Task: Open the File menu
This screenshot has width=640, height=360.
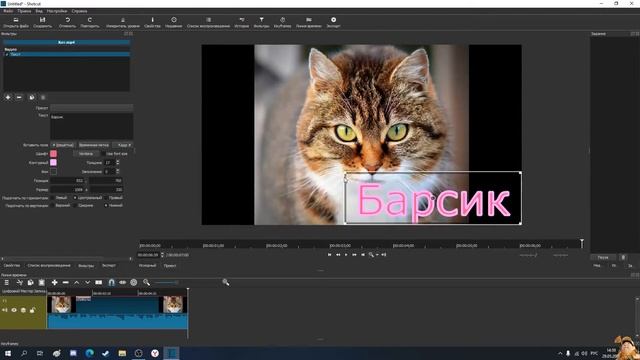Action: [x=8, y=11]
